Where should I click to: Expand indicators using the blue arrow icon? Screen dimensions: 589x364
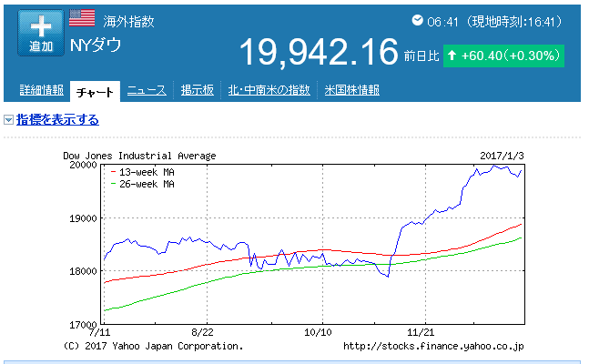(x=8, y=120)
